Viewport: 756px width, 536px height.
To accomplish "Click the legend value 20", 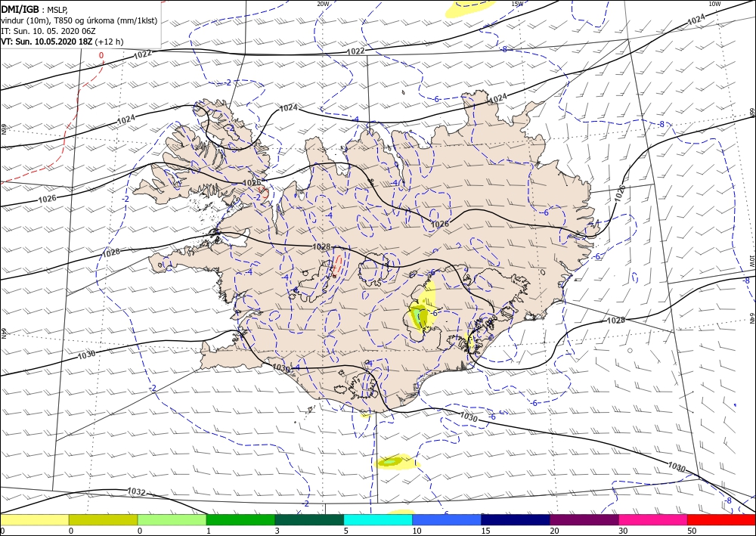I will click(554, 531).
